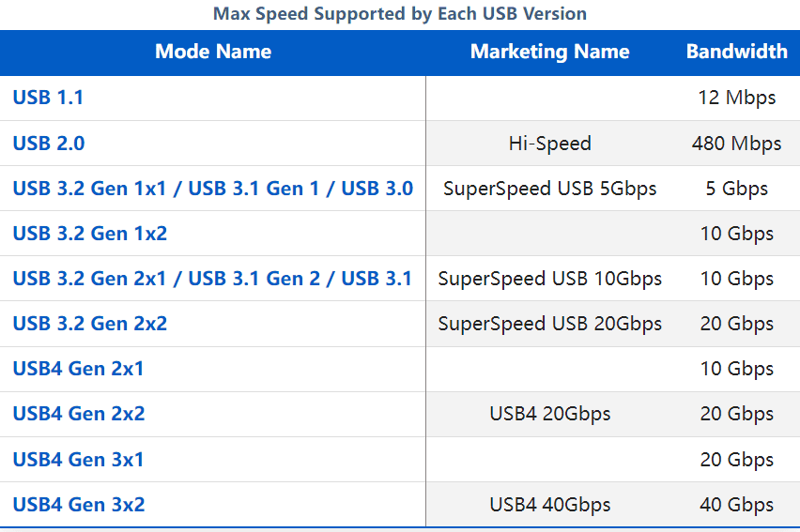Click USB 3.2 Gen 2x1 mode link

click(212, 279)
